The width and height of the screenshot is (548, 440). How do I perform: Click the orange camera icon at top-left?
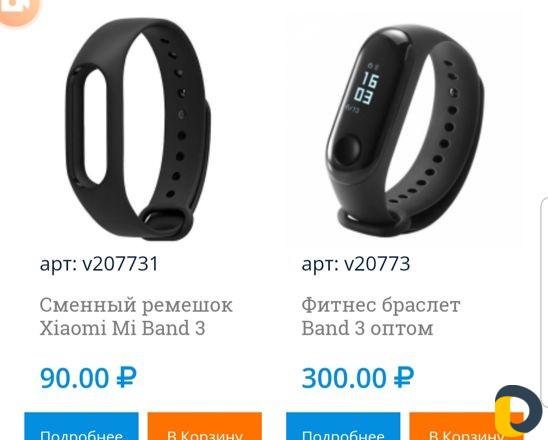(19, 10)
